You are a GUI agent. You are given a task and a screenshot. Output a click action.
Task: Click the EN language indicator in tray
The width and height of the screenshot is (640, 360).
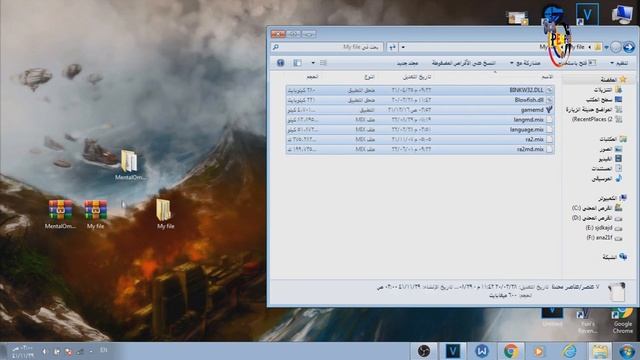click(x=104, y=350)
